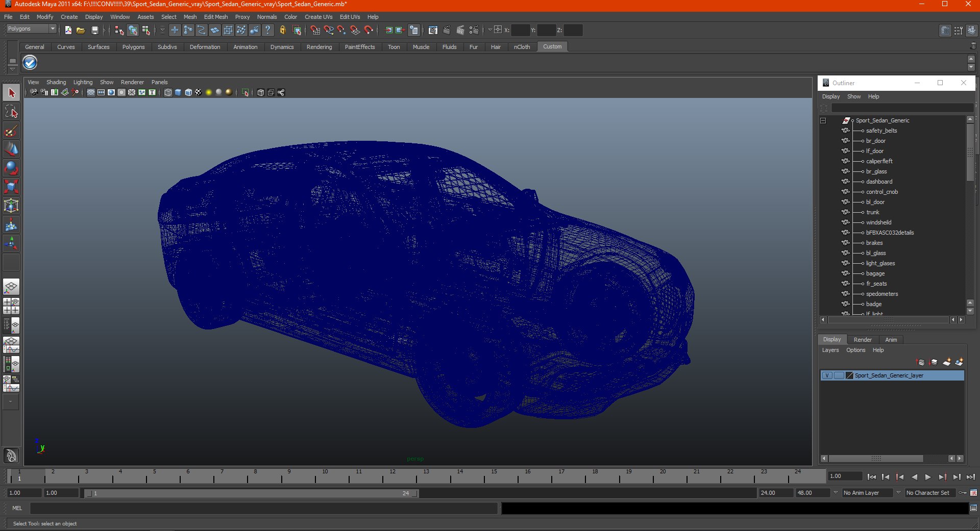Play animation backwards
Viewport: 980px width, 531px height.
point(914,477)
